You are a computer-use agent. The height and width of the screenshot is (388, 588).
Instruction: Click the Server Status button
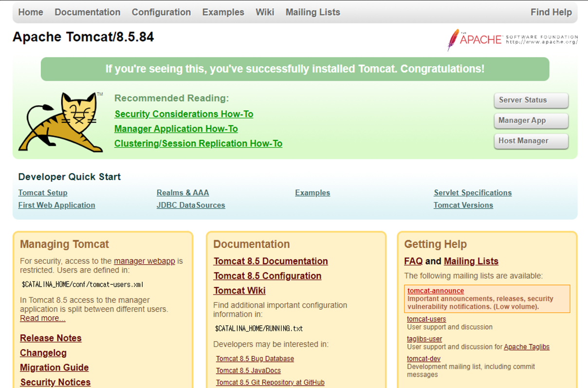tap(531, 100)
